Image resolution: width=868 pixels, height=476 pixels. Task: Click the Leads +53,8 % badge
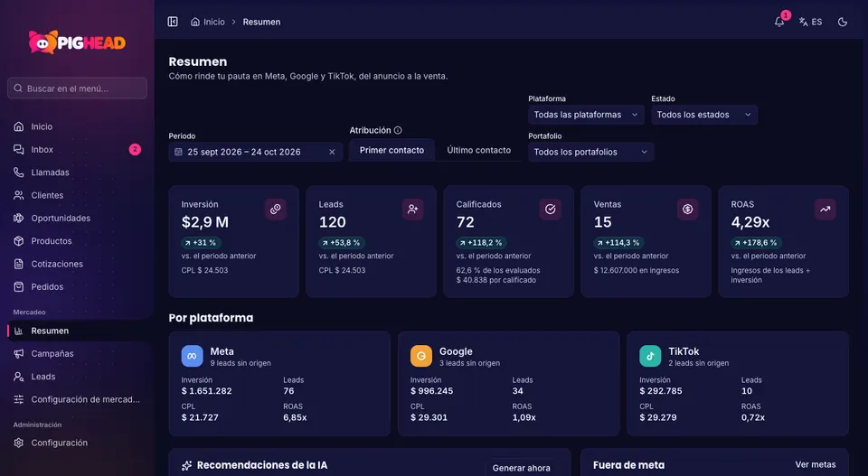[341, 243]
